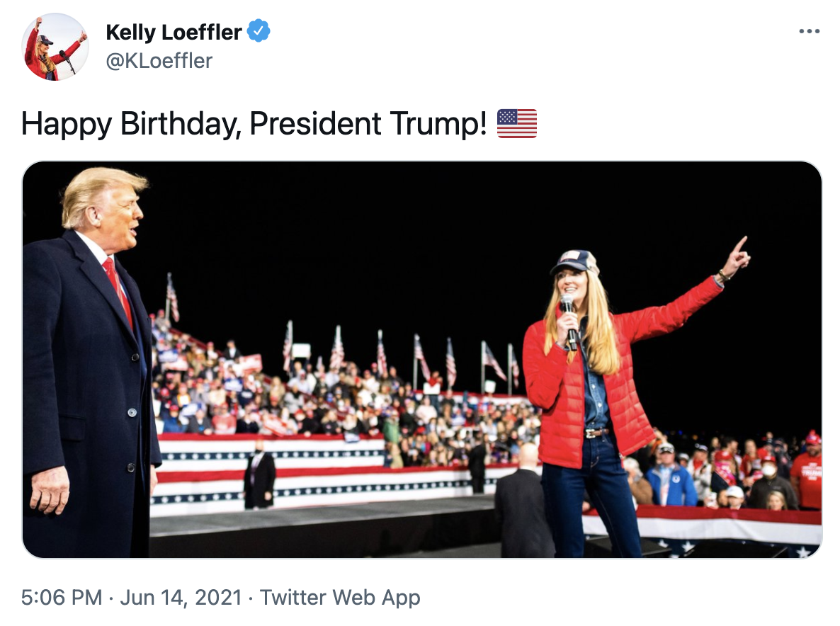The width and height of the screenshot is (840, 626).
Task: Open the @KLoeffler handle link
Action: [159, 61]
